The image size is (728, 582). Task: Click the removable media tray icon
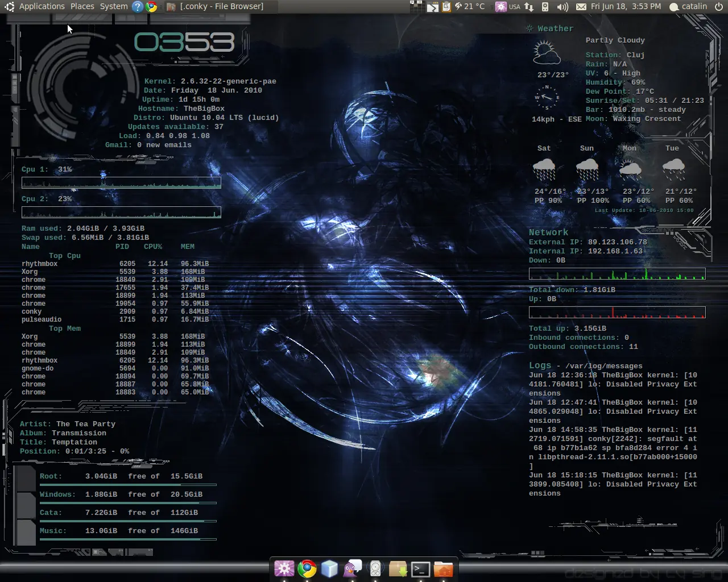pyautogui.click(x=545, y=7)
